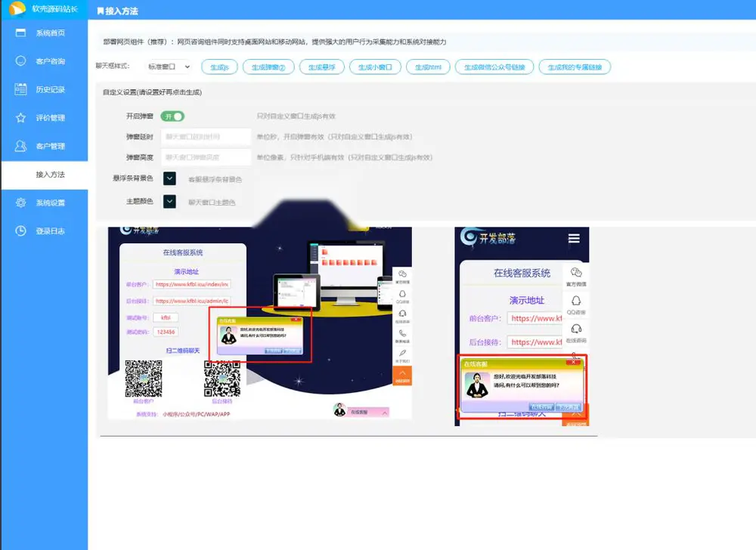Toggle the 开启弹窗 switch
Screen dimensions: 756x550
(x=172, y=116)
